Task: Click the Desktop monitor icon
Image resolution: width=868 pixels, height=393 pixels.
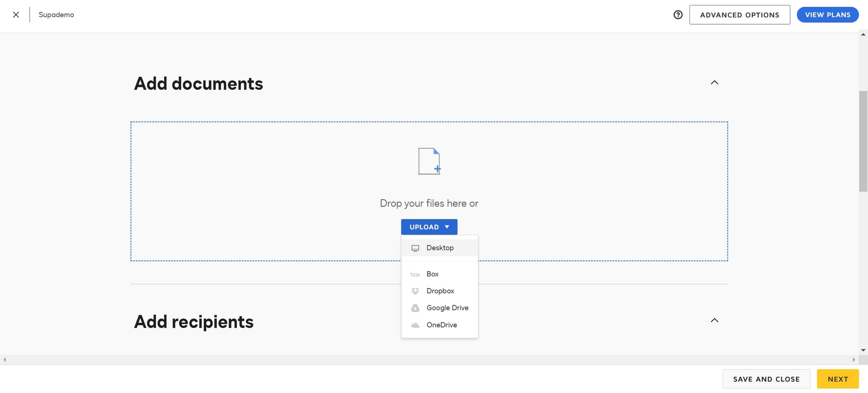Action: pyautogui.click(x=415, y=248)
